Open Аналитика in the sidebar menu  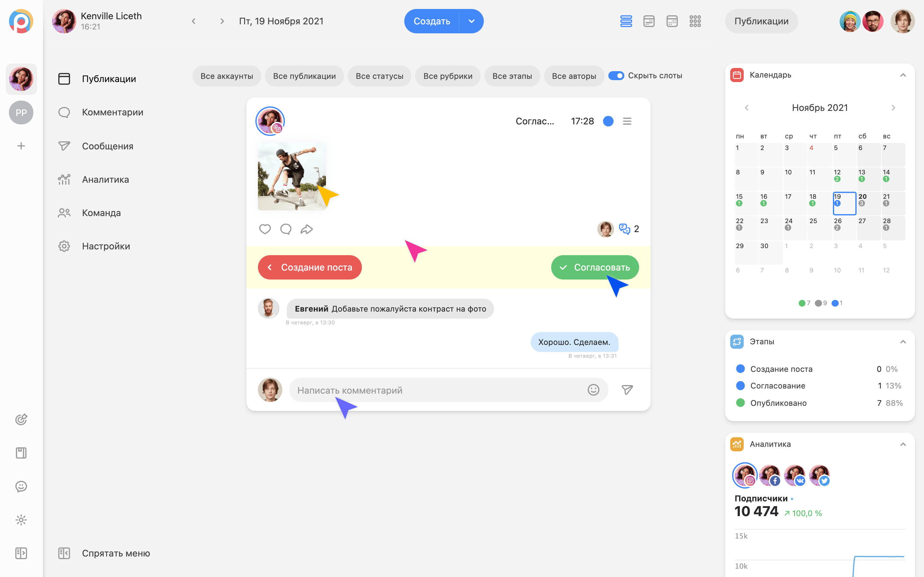coord(105,180)
